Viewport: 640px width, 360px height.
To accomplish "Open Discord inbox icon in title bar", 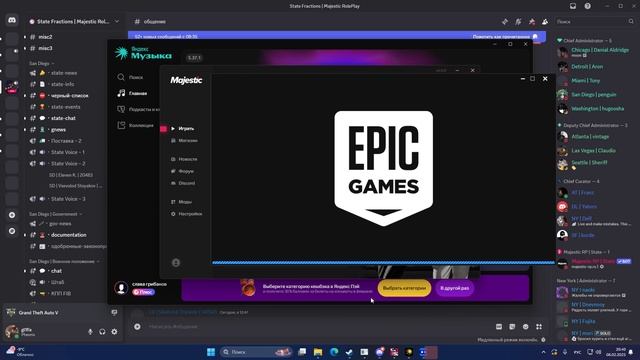I will [x=573, y=6].
